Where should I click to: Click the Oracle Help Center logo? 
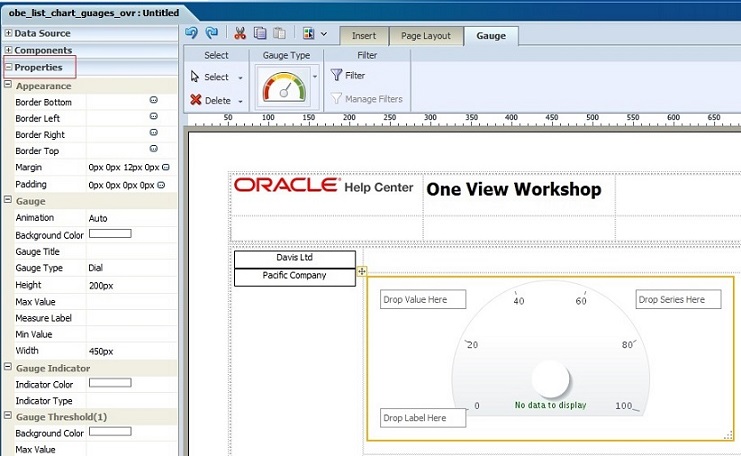(324, 186)
